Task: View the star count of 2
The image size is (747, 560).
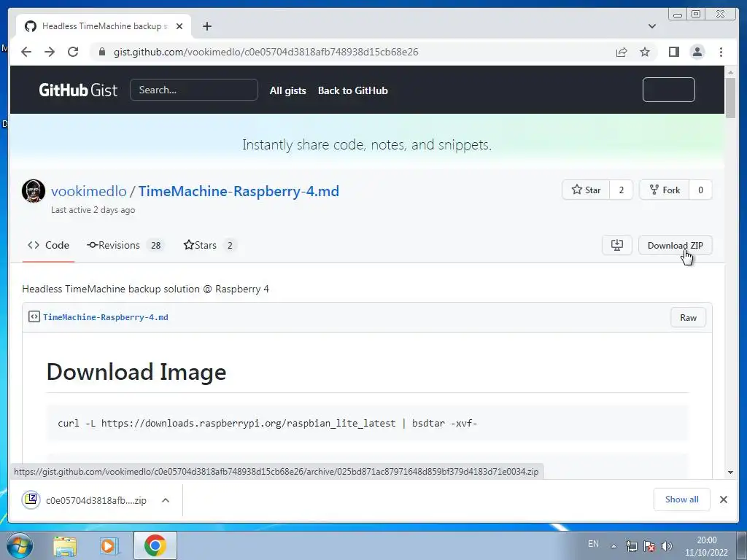Action: click(x=622, y=190)
